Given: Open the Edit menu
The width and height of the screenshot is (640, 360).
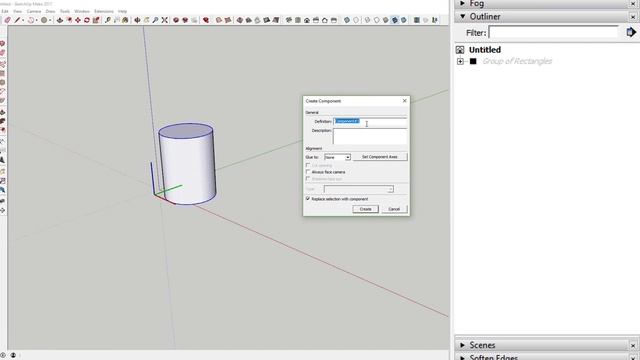Looking at the screenshot, I should tap(4, 11).
